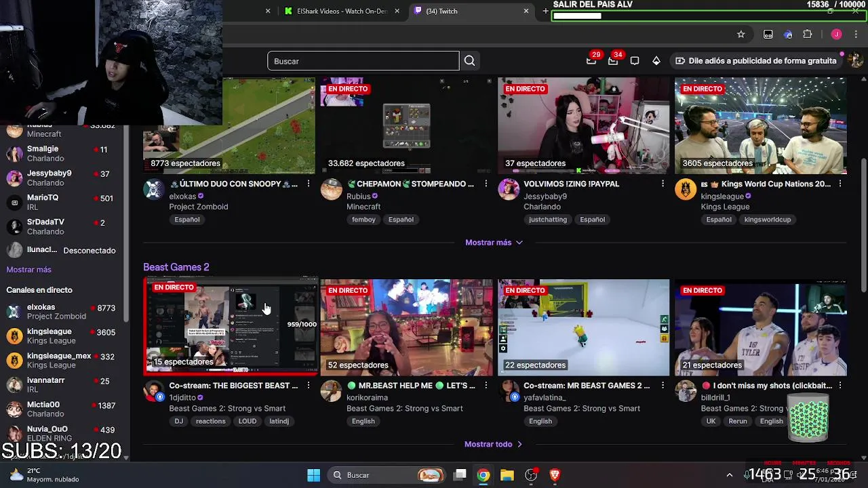Image resolution: width=868 pixels, height=488 pixels.
Task: Click Windows taskbar Buscar search box
Action: tap(387, 475)
